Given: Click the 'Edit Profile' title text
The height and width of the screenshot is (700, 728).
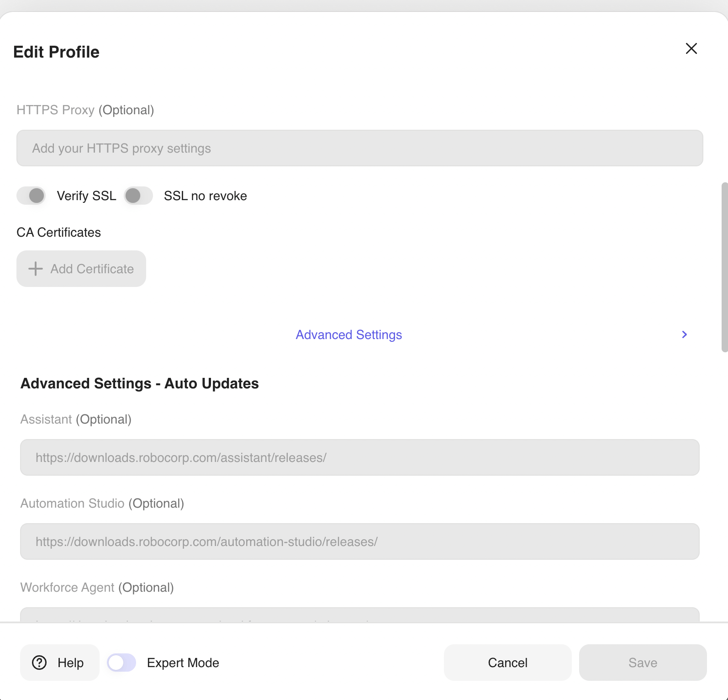Looking at the screenshot, I should pyautogui.click(x=56, y=52).
